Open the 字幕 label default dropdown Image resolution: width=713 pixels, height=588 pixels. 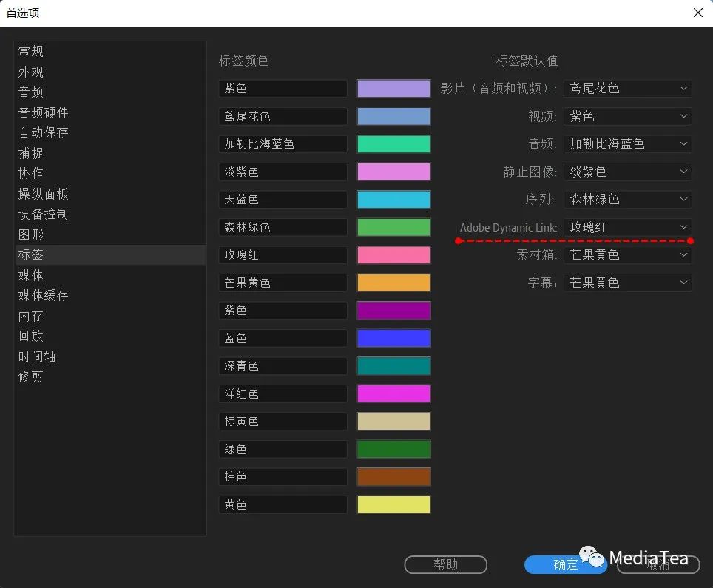tap(627, 283)
